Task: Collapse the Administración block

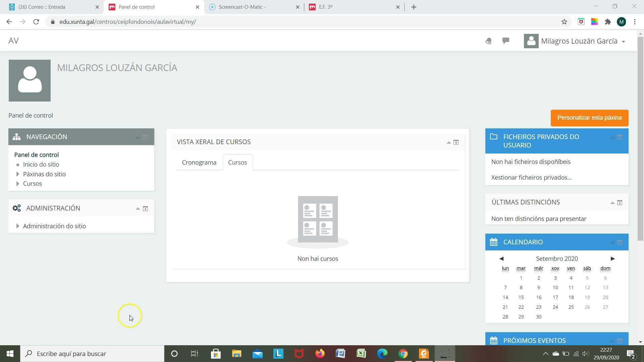Action: [138, 208]
